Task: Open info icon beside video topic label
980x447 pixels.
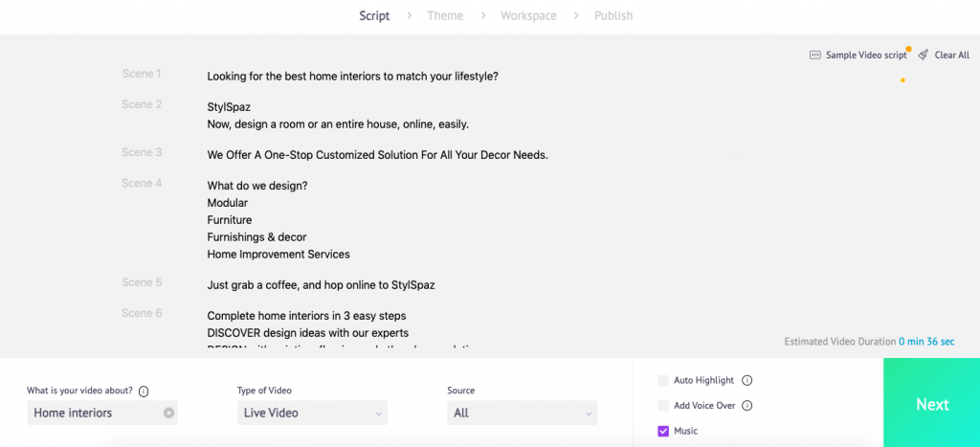Action: pos(144,391)
